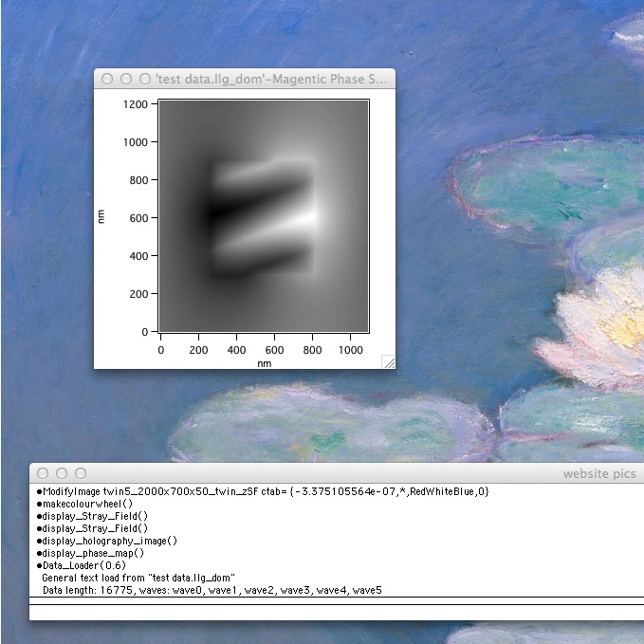Click the bright white region in phase image
Screen dimensions: 644x644
(x=304, y=218)
